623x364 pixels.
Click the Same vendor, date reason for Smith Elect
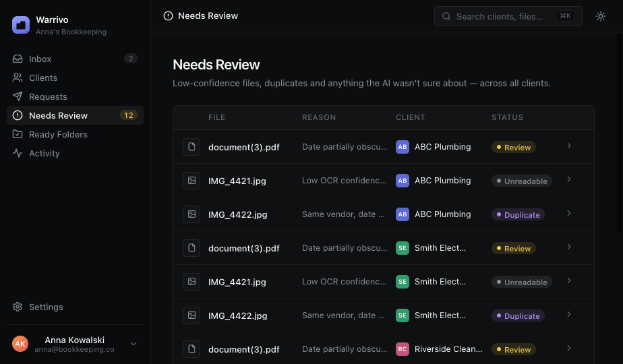coord(343,315)
